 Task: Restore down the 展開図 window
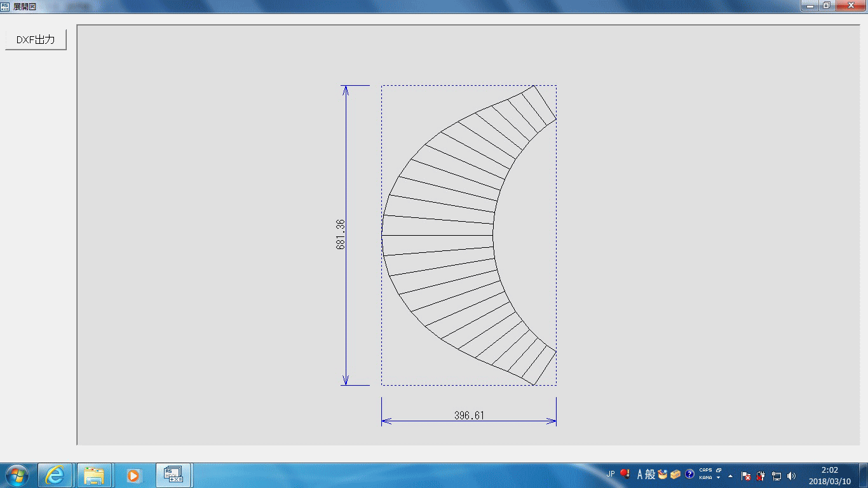[x=826, y=5]
